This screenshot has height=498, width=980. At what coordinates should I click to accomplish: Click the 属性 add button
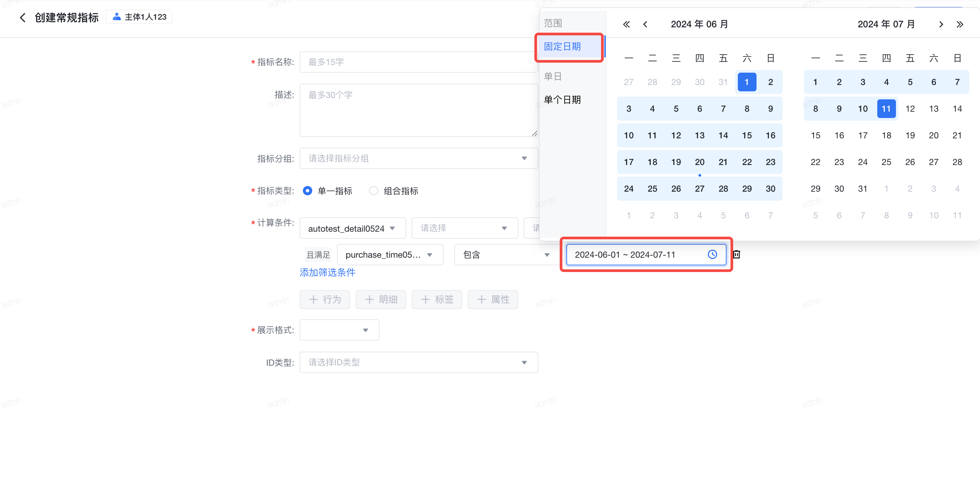pyautogui.click(x=493, y=300)
